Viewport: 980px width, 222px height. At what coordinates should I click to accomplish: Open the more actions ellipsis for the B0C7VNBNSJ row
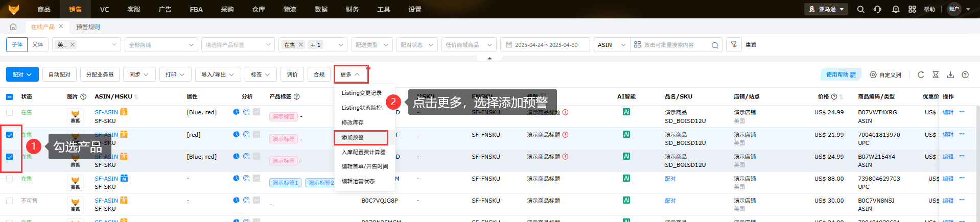[x=962, y=200]
